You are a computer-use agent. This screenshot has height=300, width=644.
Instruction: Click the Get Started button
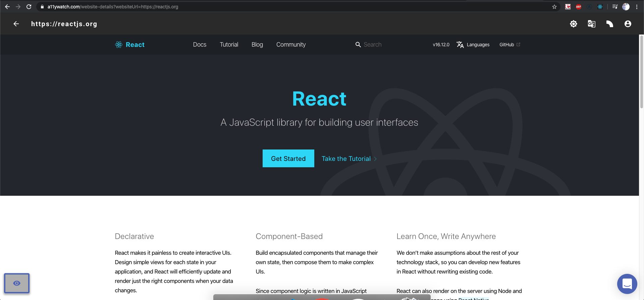288,158
